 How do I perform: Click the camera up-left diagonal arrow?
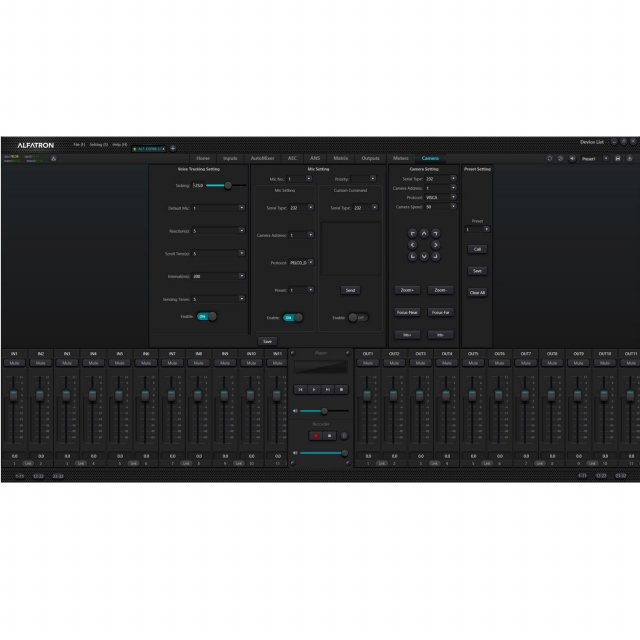(413, 235)
